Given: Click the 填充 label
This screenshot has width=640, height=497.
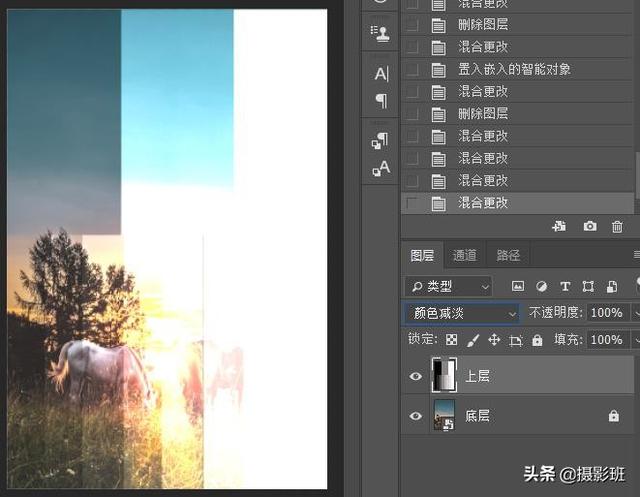Looking at the screenshot, I should [x=568, y=339].
